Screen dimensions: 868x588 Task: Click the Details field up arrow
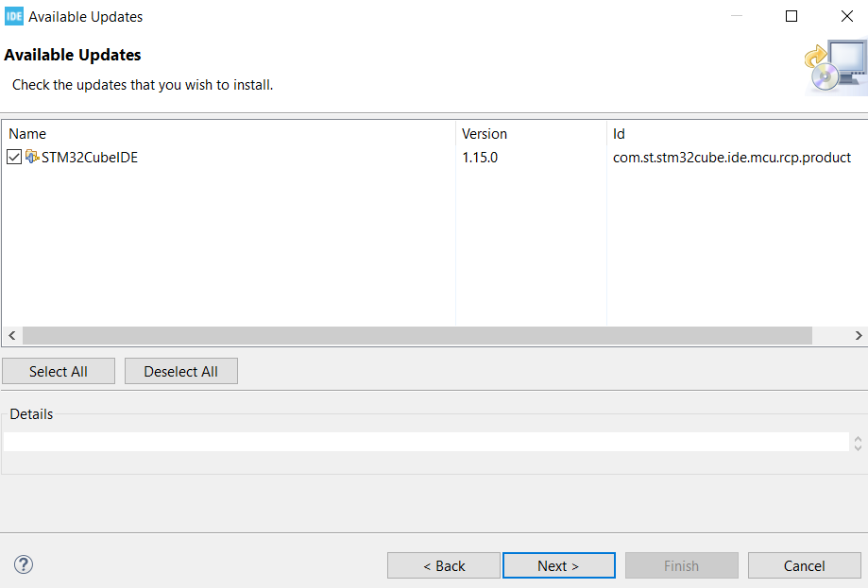coord(858,439)
